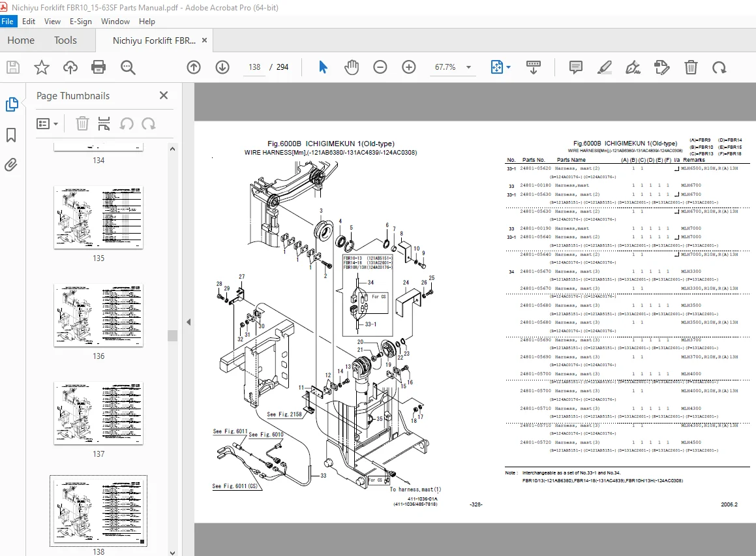Select the page 137 thumbnail
Screen dimensions: 756x556
coord(98,413)
